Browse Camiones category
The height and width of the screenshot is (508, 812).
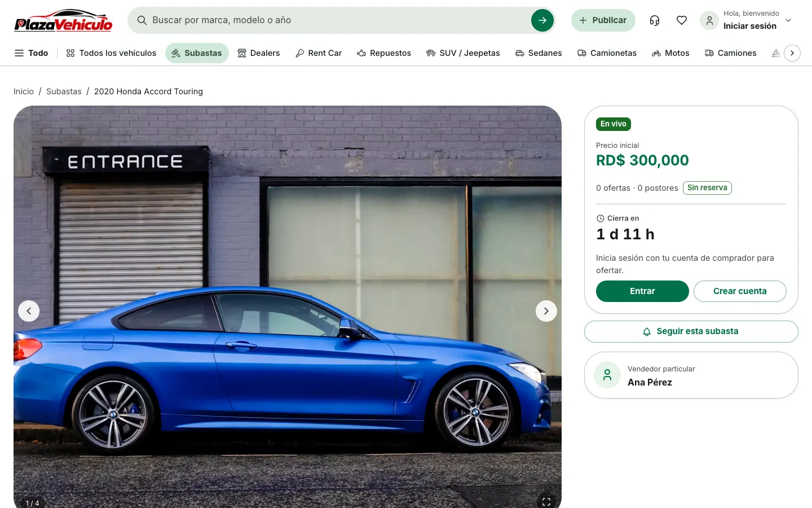(x=731, y=53)
